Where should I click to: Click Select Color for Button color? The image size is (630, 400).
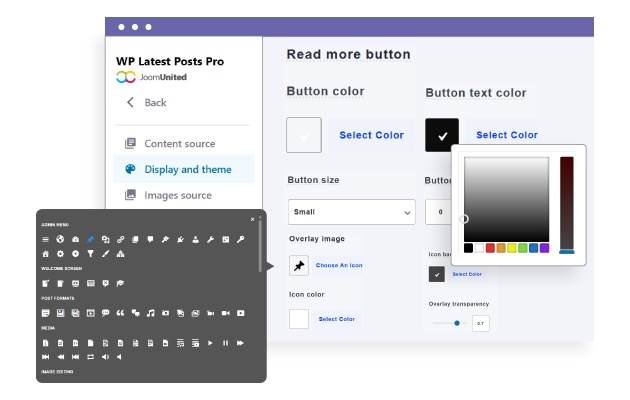pos(372,135)
